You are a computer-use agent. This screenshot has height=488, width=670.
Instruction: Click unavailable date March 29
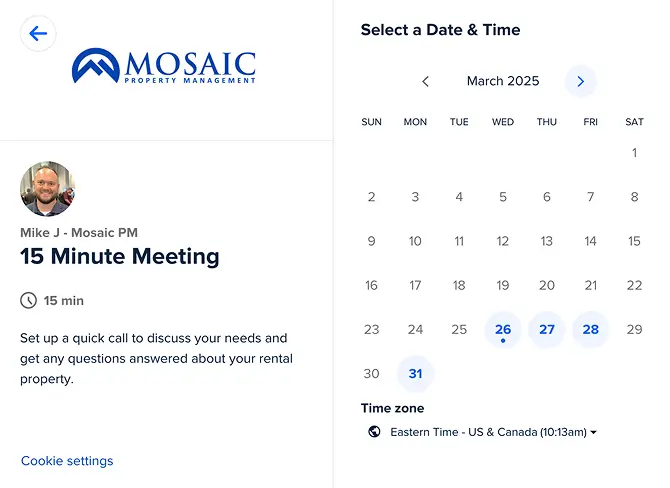[634, 329]
